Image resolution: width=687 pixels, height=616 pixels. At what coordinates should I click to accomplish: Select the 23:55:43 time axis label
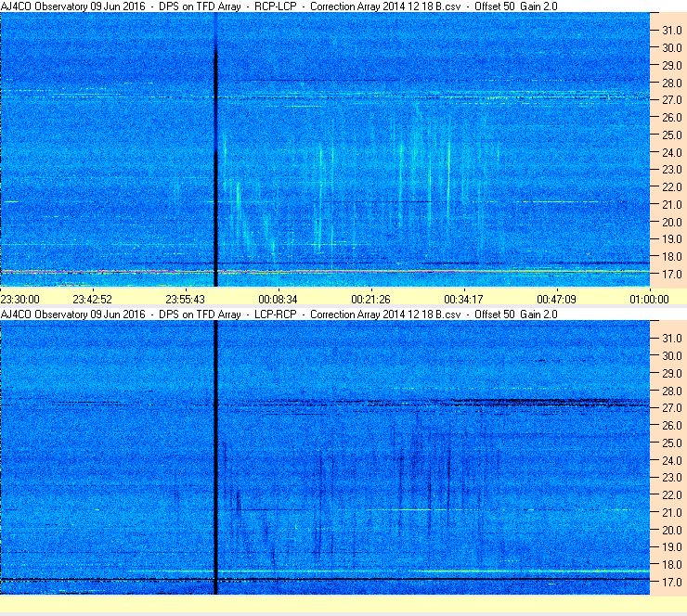click(x=186, y=299)
